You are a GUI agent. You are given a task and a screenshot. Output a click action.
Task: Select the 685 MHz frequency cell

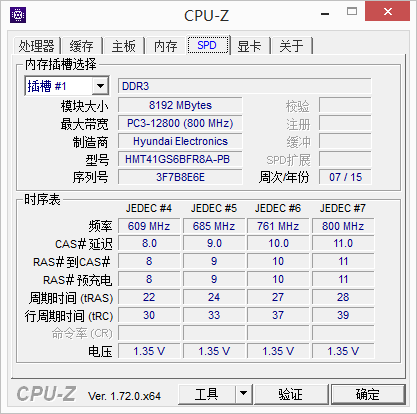pyautogui.click(x=214, y=226)
